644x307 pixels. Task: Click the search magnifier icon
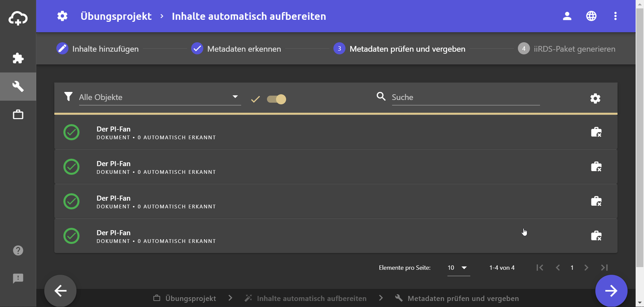(x=381, y=97)
